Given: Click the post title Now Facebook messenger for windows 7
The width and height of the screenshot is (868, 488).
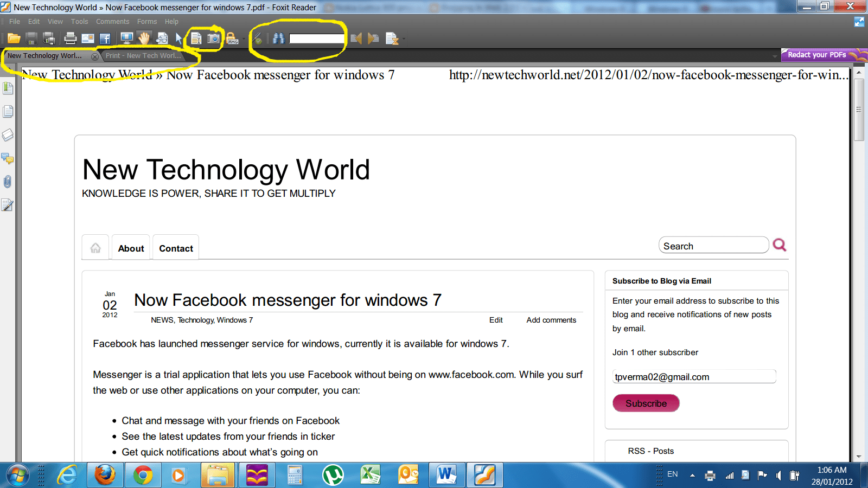Looking at the screenshot, I should point(288,300).
